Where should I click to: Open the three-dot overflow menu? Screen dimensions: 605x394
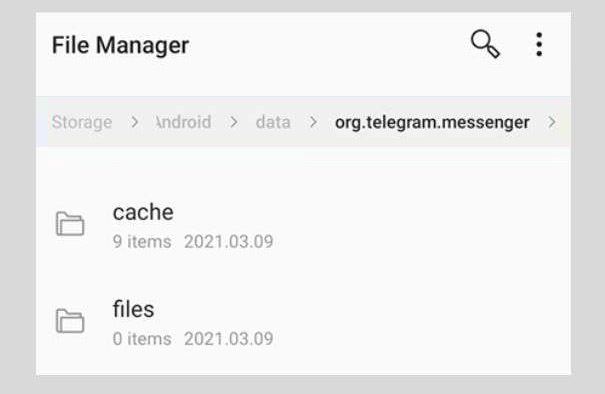(x=539, y=44)
